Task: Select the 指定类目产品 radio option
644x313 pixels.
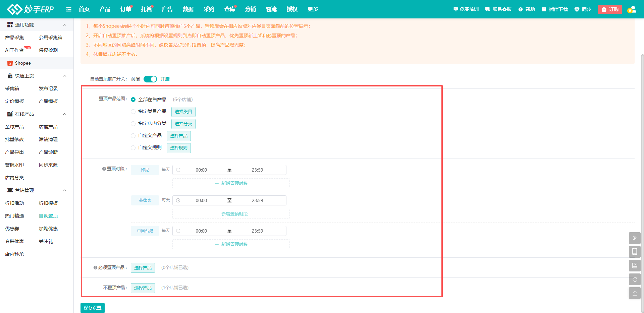Action: (x=133, y=112)
